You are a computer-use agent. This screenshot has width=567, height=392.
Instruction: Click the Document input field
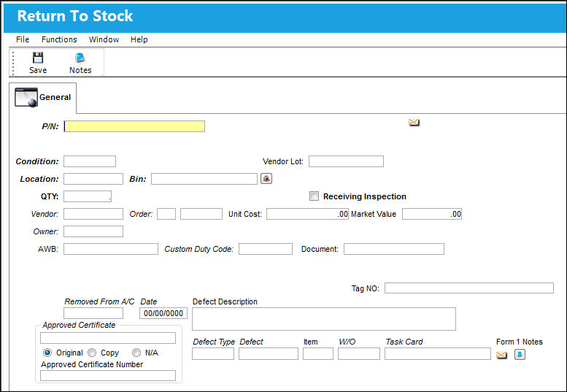pos(394,249)
